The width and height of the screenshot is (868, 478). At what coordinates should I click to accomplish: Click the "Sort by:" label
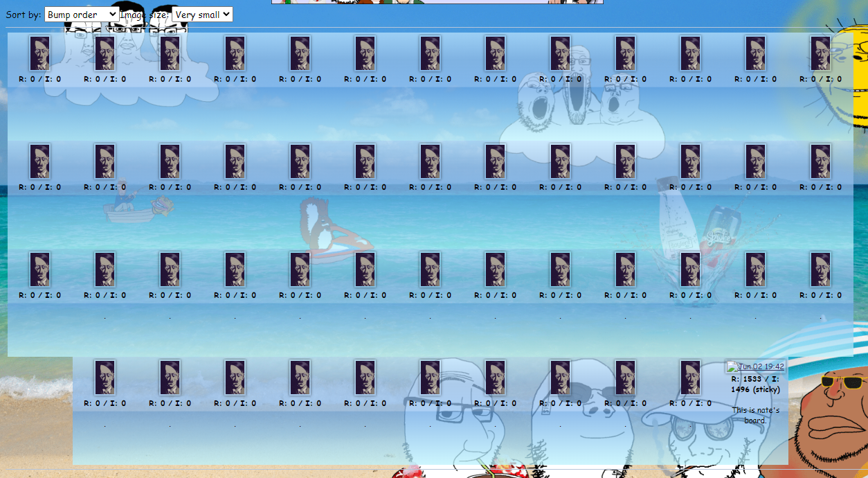click(x=24, y=15)
